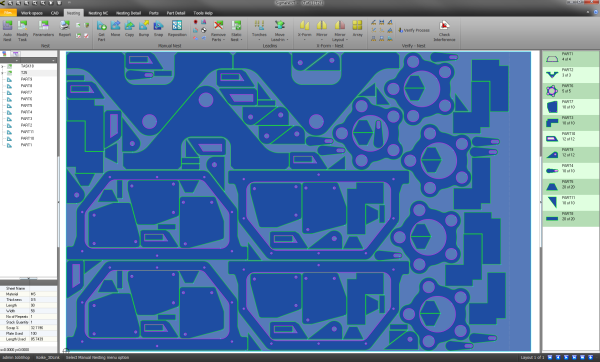Run Check Interference
Image resolution: width=600 pixels, height=362 pixels.
tap(444, 31)
